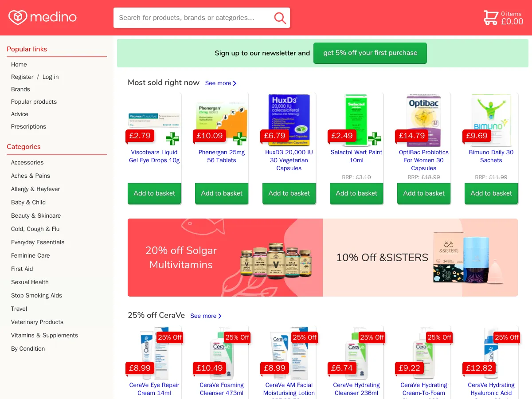Screen dimensions: 532x399
Task: Open the Salactol Wart Paint product image
Action: tap(356, 120)
